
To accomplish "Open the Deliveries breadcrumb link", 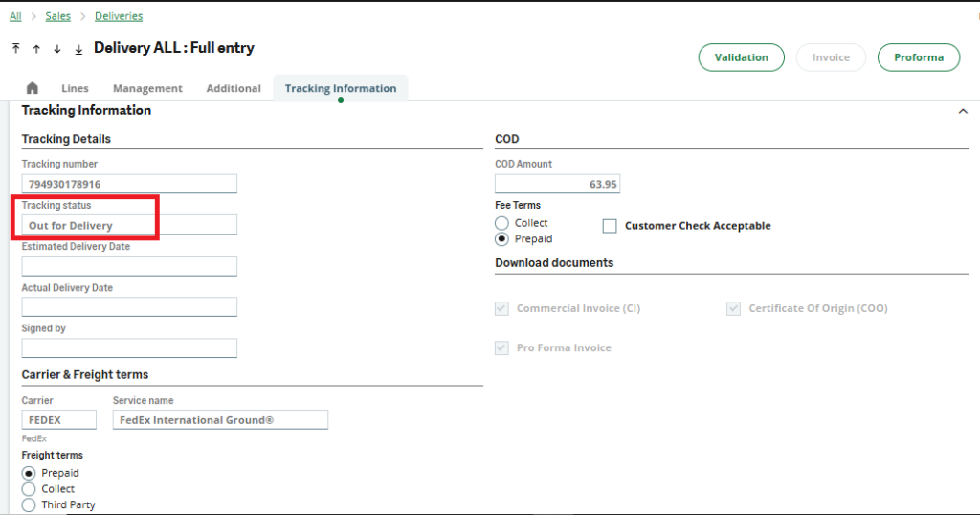I will (119, 16).
